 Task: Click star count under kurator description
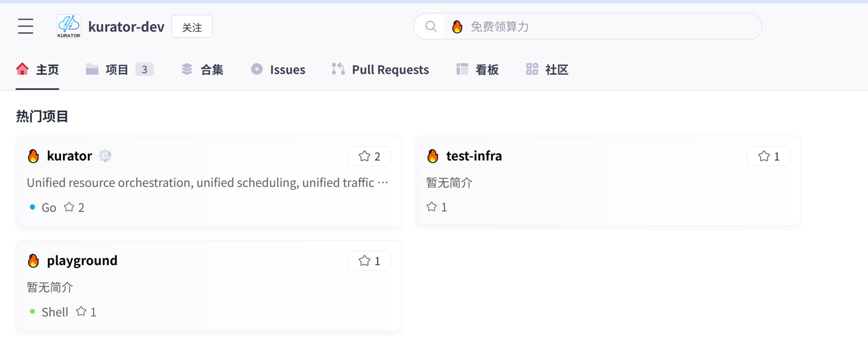(x=74, y=207)
